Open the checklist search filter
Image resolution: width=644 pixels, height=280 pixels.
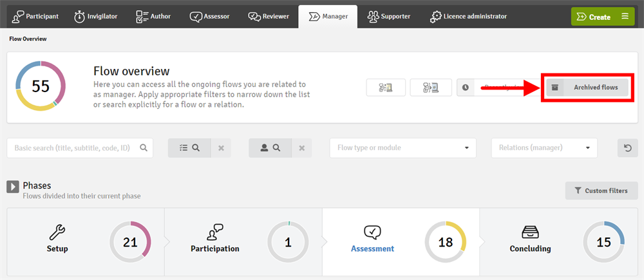pos(189,147)
